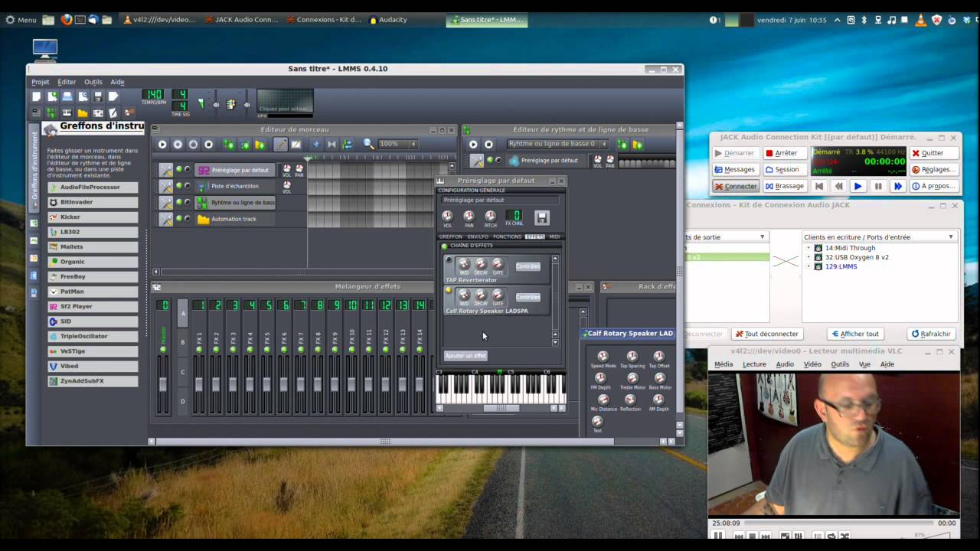Image resolution: width=980 pixels, height=551 pixels.
Task: Show the Beat+Bassline Editor window
Action: tap(52, 112)
